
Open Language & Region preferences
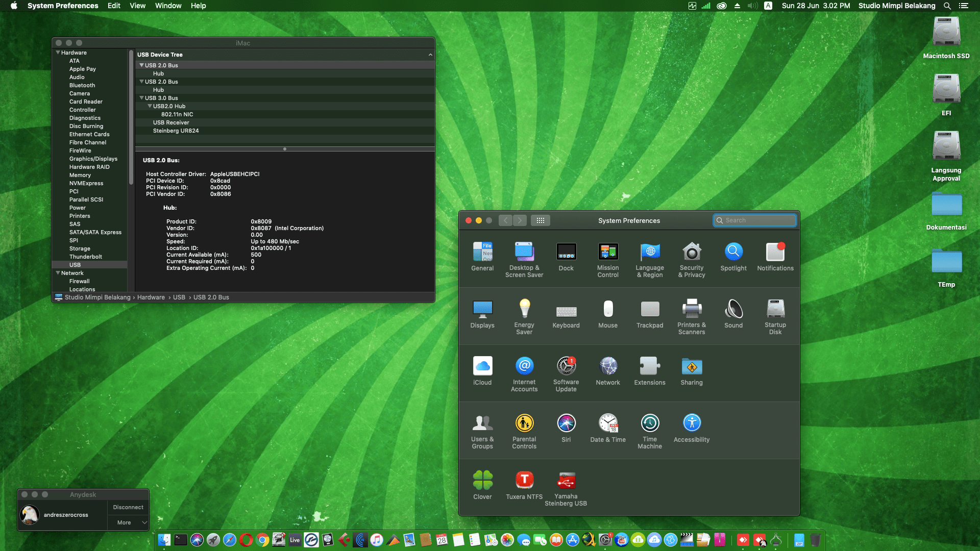point(650,260)
